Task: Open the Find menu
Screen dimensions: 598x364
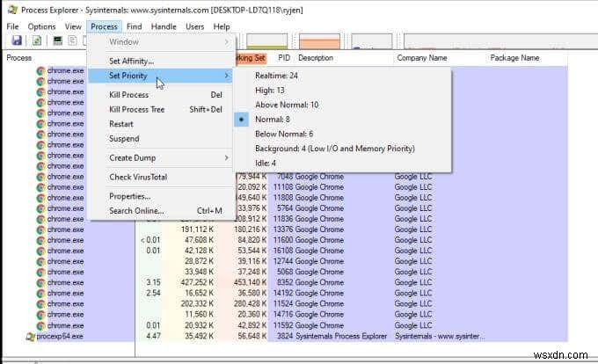Action: pyautogui.click(x=134, y=26)
